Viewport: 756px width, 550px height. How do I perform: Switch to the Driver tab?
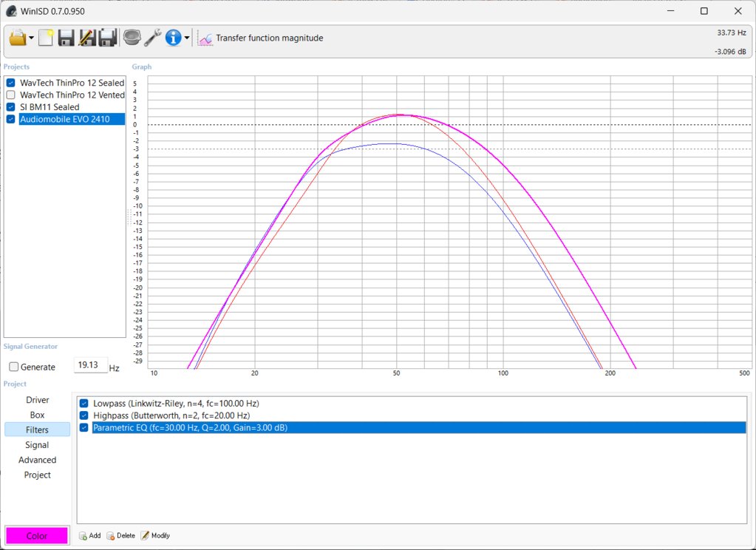[x=37, y=400]
